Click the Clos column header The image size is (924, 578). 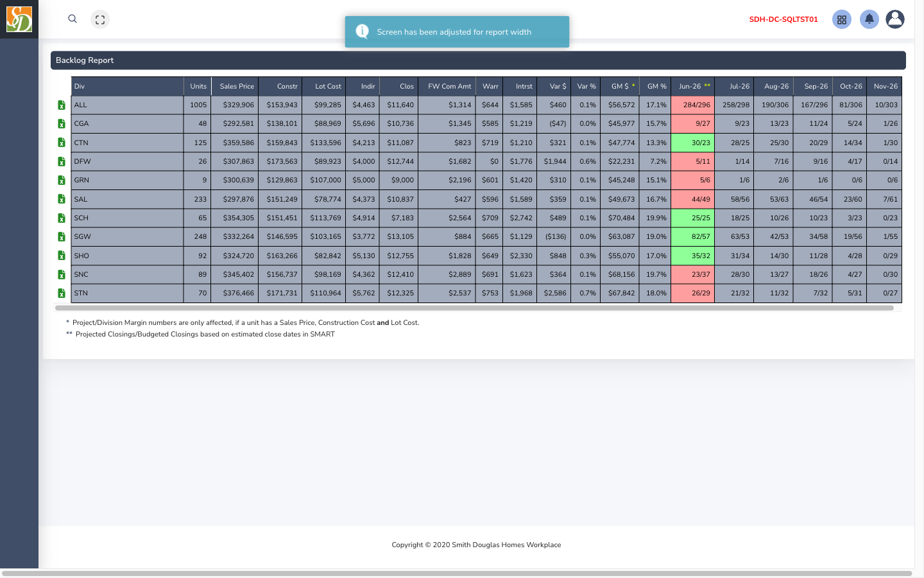pyautogui.click(x=399, y=86)
